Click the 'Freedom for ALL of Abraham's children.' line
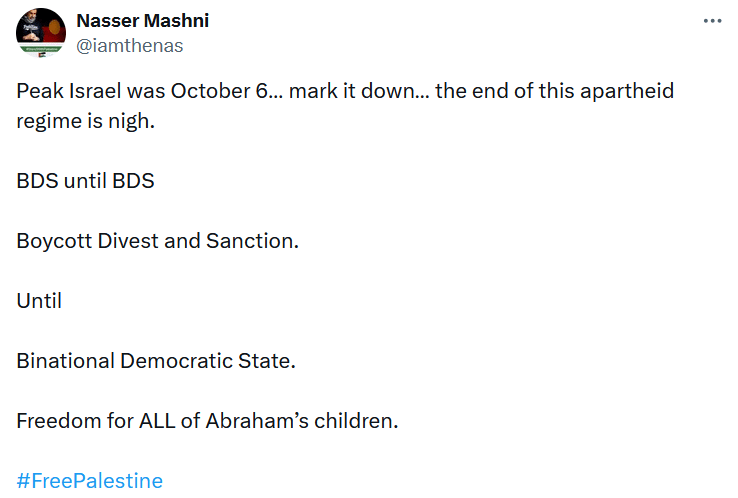The image size is (738, 498). coord(207,421)
